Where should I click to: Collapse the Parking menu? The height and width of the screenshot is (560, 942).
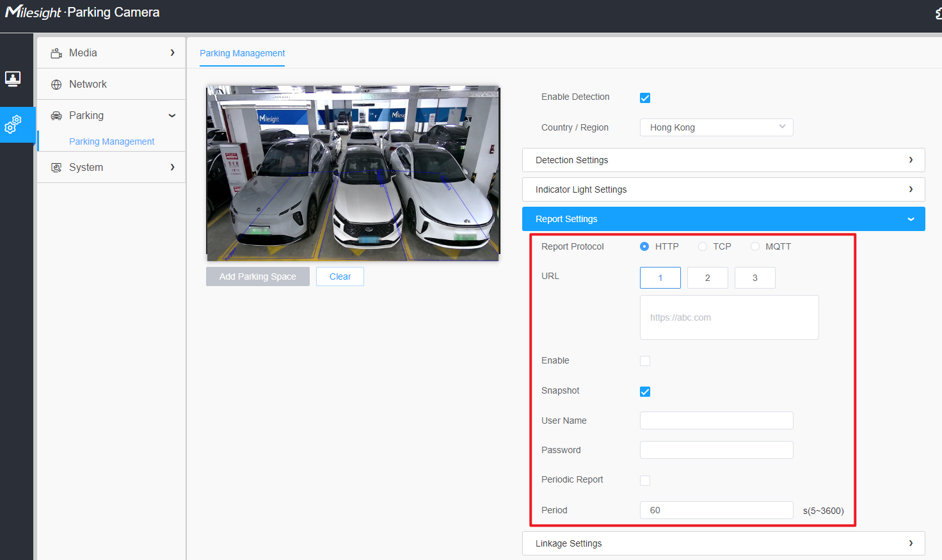111,116
